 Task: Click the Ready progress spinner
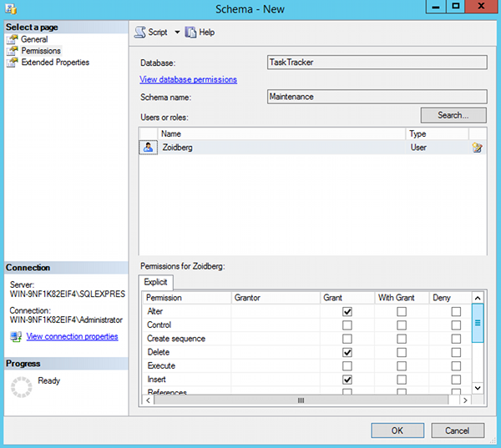(x=22, y=387)
